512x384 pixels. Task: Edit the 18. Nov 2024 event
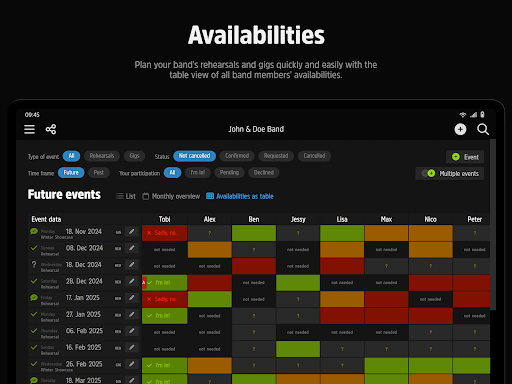[x=132, y=232]
